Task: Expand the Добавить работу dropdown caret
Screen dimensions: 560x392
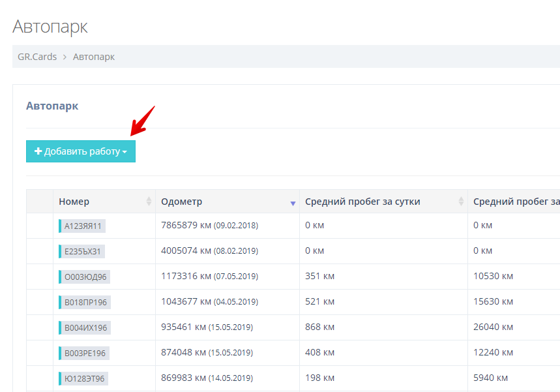Action: pyautogui.click(x=125, y=152)
